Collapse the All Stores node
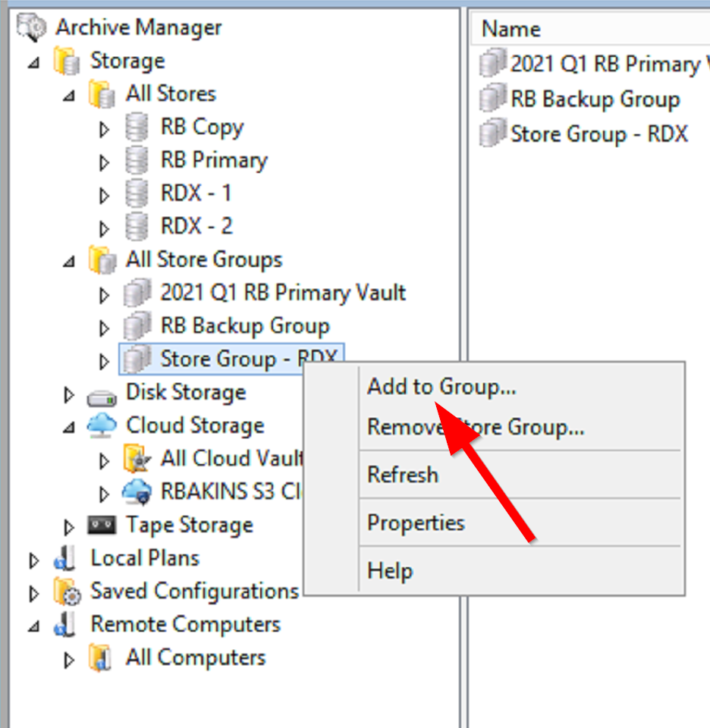The width and height of the screenshot is (710, 728). [69, 96]
